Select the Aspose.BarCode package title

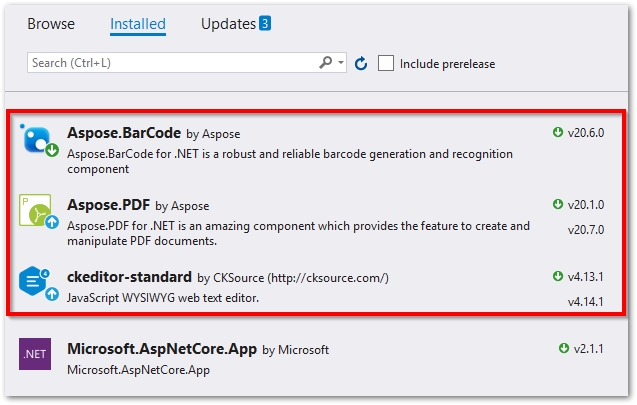124,133
